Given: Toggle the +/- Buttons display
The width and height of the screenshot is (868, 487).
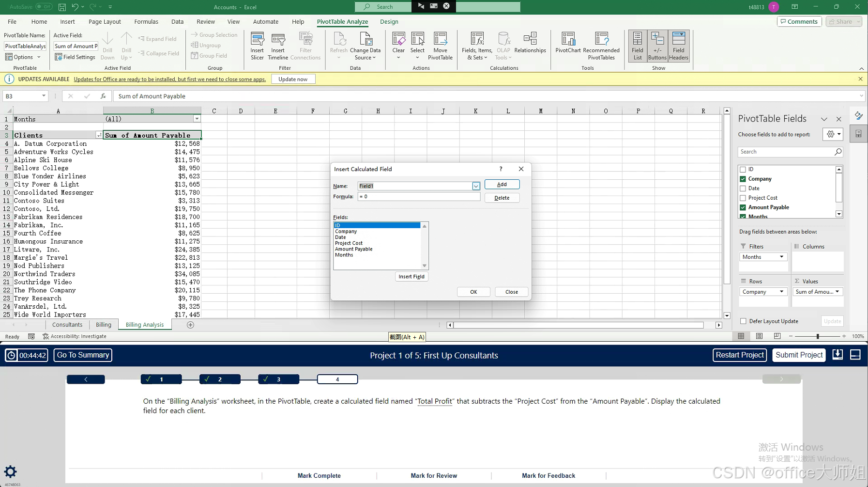Looking at the screenshot, I should point(657,46).
